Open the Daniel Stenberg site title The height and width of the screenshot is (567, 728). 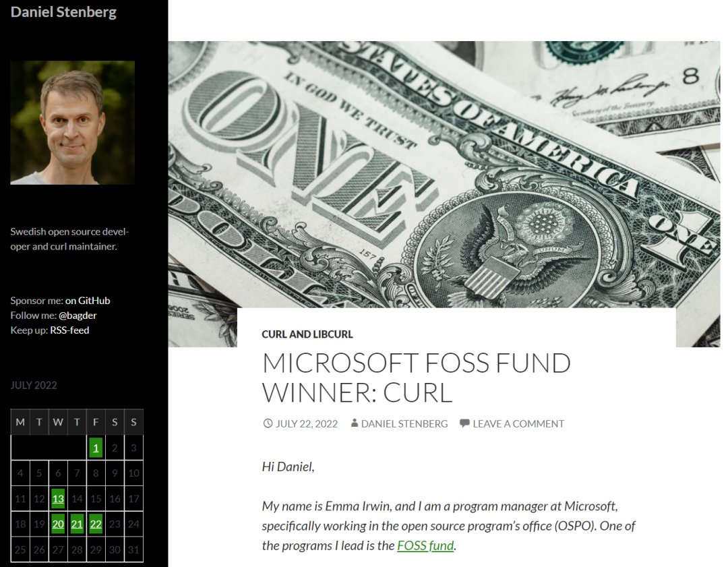pos(63,12)
